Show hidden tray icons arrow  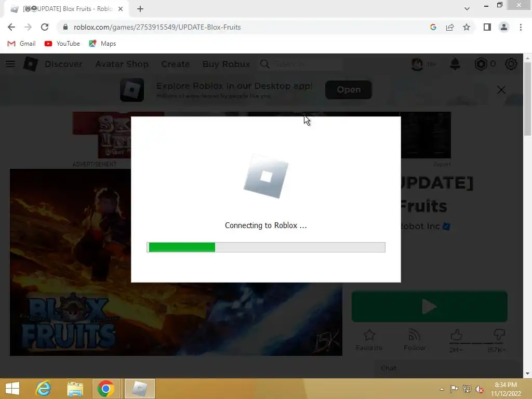click(442, 389)
